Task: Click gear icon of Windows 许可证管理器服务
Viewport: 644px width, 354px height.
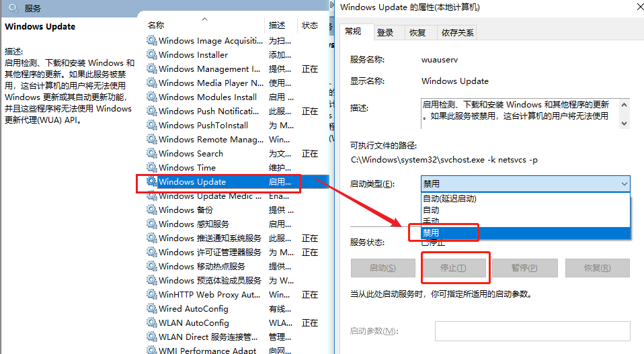Action: [152, 252]
